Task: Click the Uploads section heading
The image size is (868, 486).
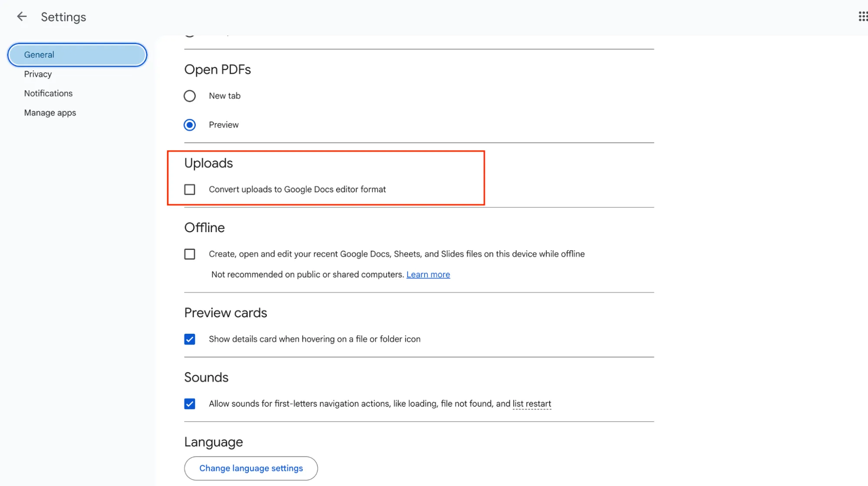Action: [208, 163]
